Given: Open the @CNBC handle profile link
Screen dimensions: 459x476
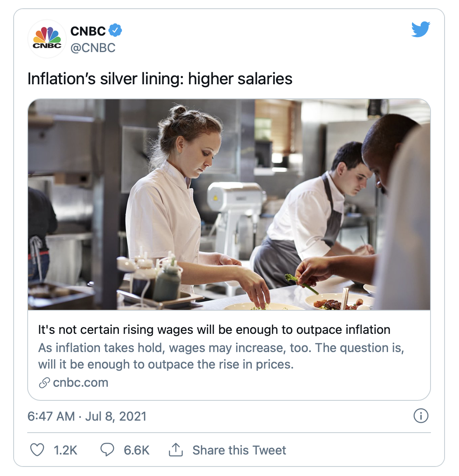Looking at the screenshot, I should pyautogui.click(x=93, y=48).
